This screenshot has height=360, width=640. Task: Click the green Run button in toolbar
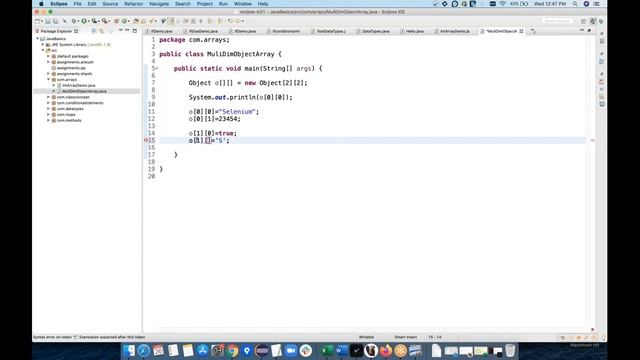pos(84,21)
